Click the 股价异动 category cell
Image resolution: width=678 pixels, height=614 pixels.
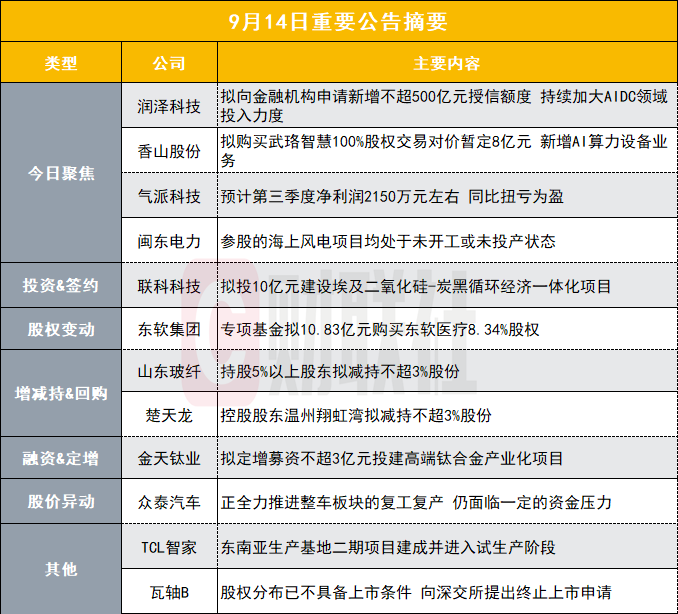click(x=61, y=502)
